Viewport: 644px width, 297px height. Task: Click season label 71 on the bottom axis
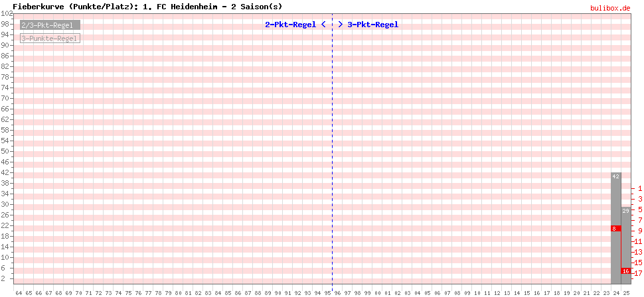[x=88, y=293]
